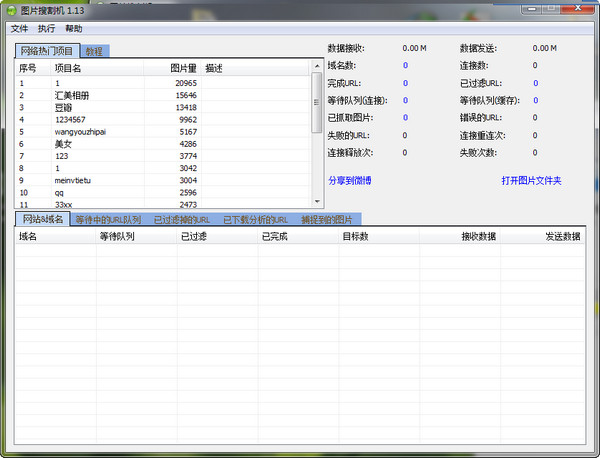Select the 网站&域名 tab
The height and width of the screenshot is (458, 600).
coord(43,219)
